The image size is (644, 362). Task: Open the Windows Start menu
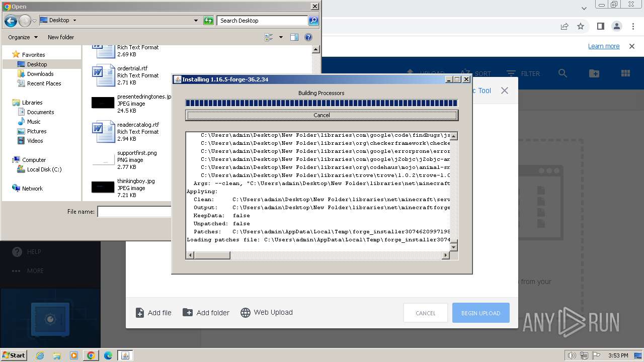14,355
